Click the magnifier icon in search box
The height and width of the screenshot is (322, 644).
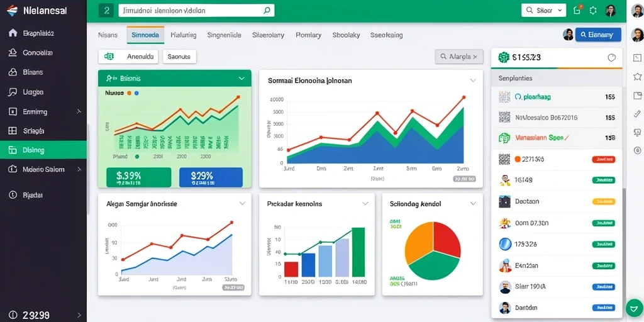267,11
